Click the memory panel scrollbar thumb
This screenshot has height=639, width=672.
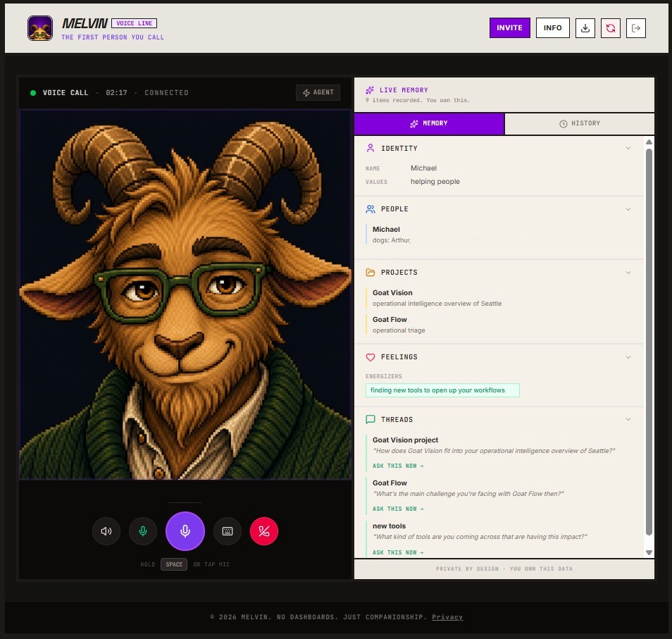pos(649,342)
